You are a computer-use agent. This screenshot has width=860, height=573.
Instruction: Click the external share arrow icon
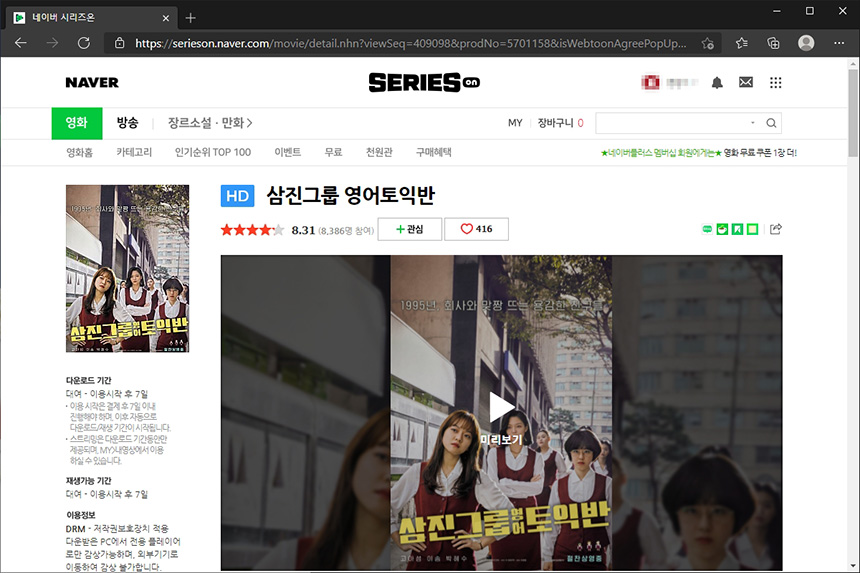pos(776,229)
